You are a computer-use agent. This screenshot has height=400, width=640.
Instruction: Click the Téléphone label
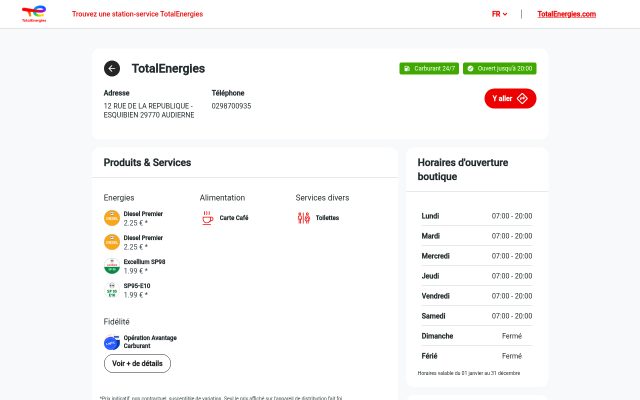tap(228, 93)
